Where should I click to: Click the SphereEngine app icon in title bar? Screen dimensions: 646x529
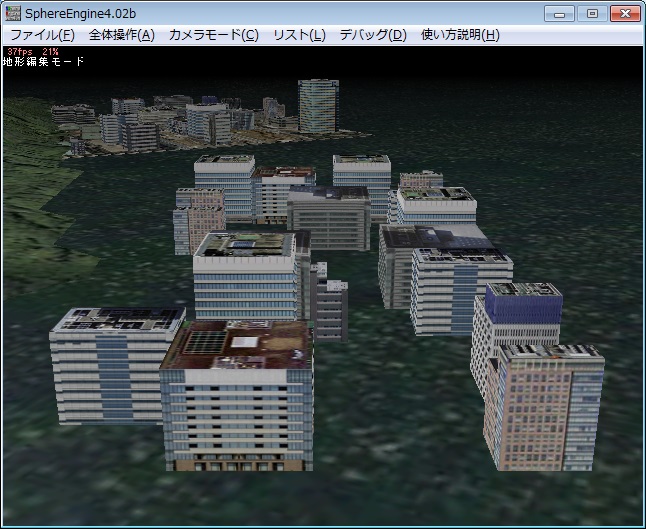pyautogui.click(x=13, y=14)
